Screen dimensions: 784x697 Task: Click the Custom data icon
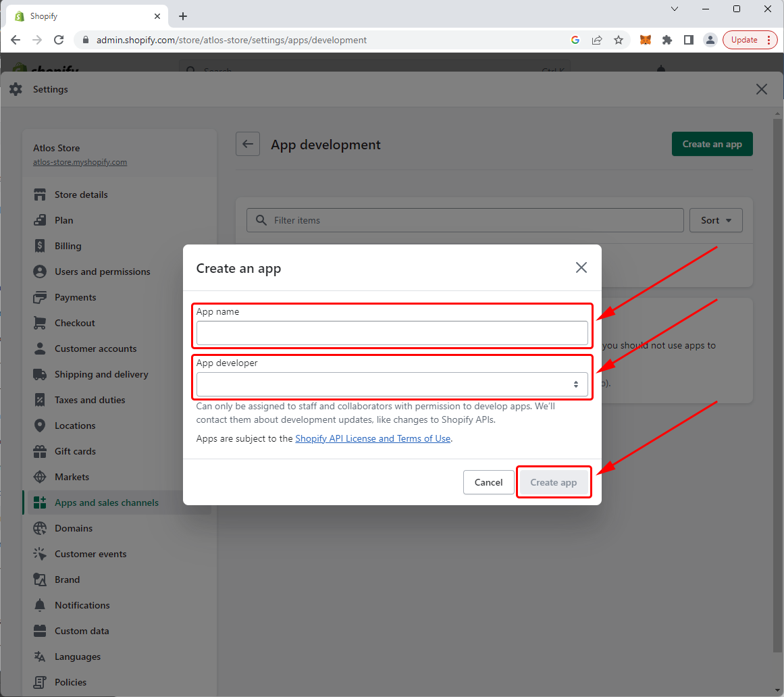(40, 631)
